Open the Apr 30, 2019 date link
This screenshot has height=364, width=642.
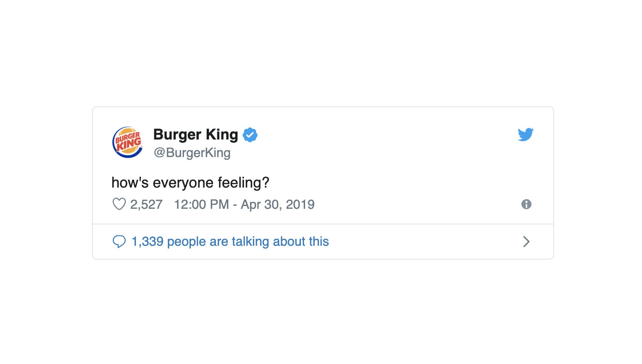(x=278, y=205)
